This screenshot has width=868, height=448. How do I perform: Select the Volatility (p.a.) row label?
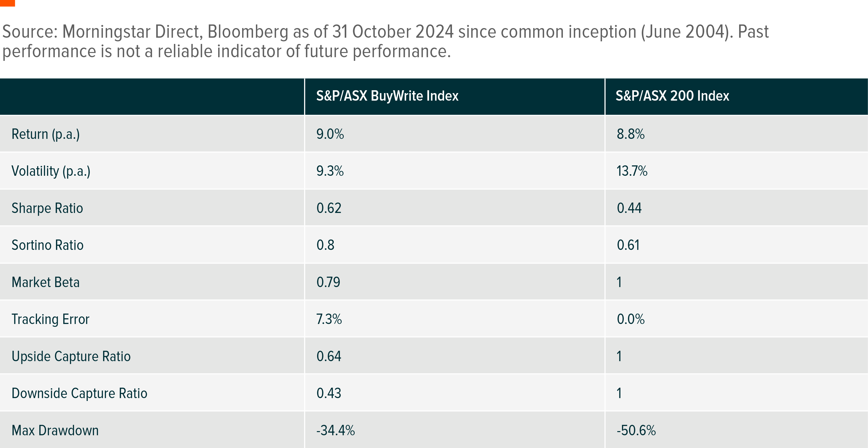[x=51, y=171]
